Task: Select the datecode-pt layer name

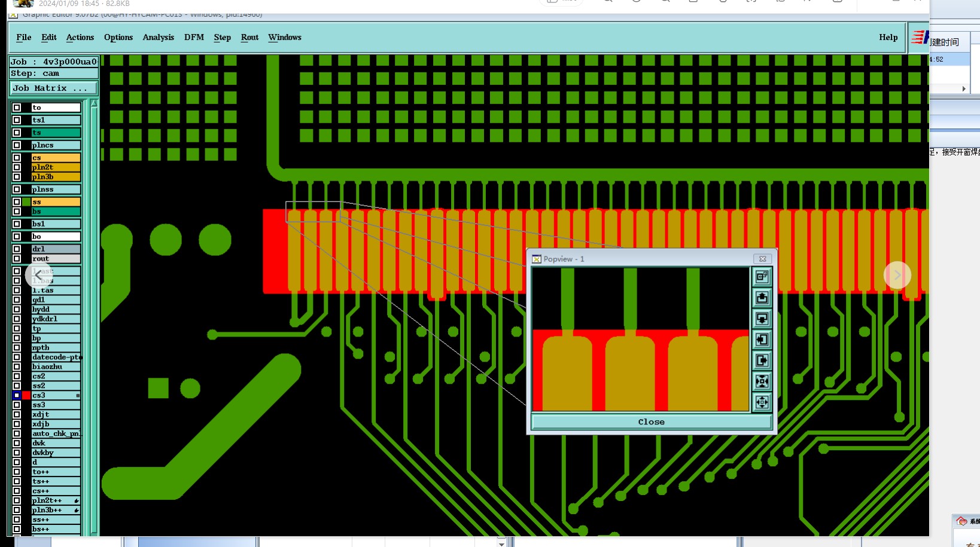Action: (56, 357)
